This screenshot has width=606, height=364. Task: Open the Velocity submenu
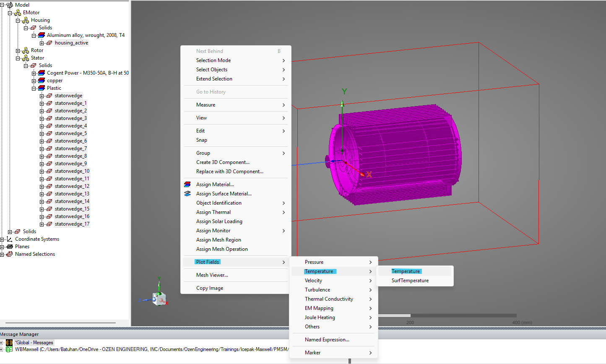[333, 281]
